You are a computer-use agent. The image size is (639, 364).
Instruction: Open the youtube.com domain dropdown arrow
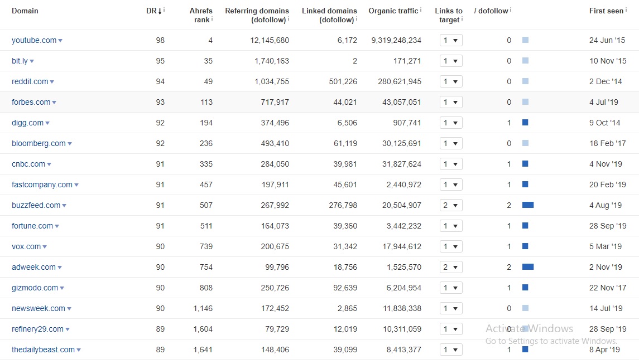click(x=60, y=41)
